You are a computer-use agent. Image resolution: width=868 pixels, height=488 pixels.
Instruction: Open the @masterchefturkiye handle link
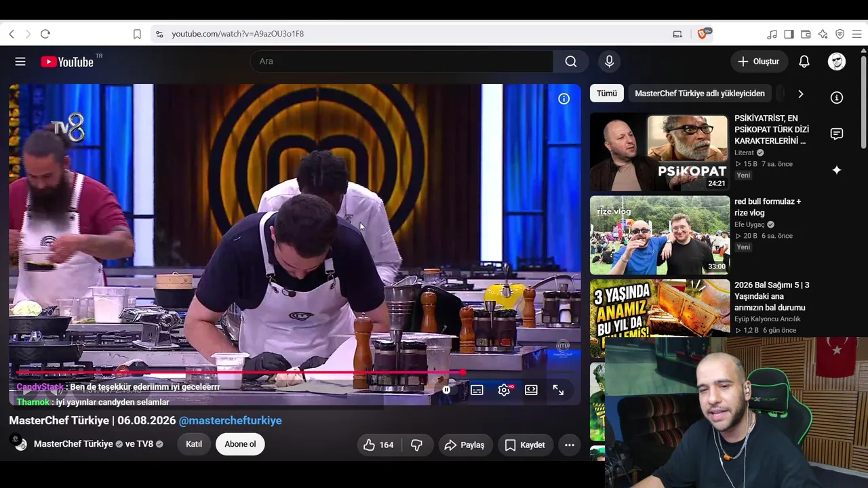click(230, 420)
